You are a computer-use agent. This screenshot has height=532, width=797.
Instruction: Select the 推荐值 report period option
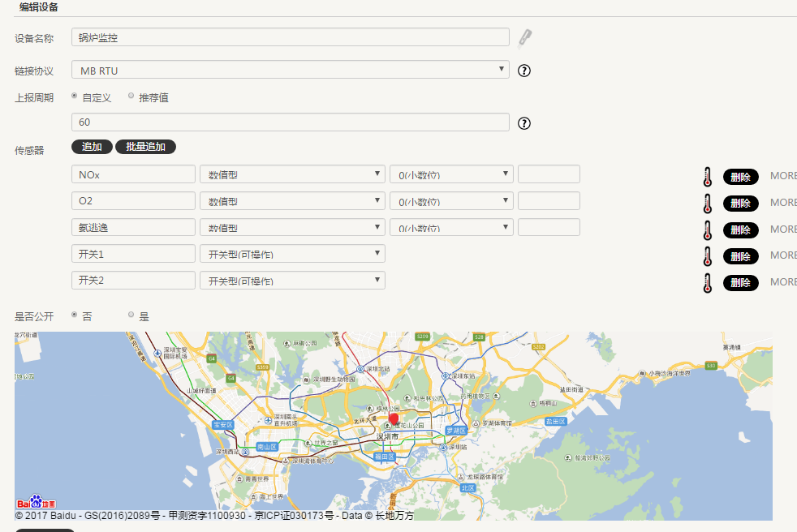click(x=131, y=96)
